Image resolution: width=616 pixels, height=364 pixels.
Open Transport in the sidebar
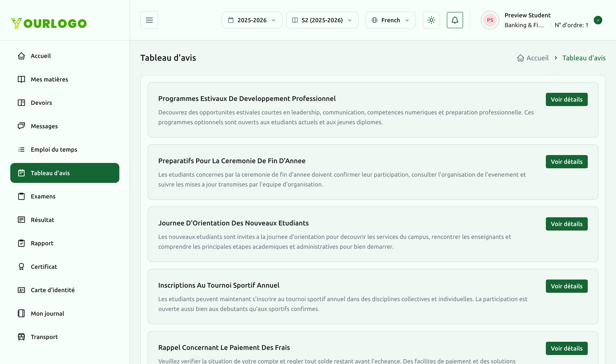pos(65,337)
